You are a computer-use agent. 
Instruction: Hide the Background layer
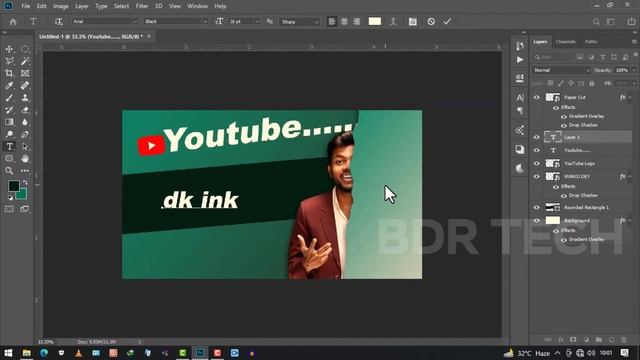537,220
